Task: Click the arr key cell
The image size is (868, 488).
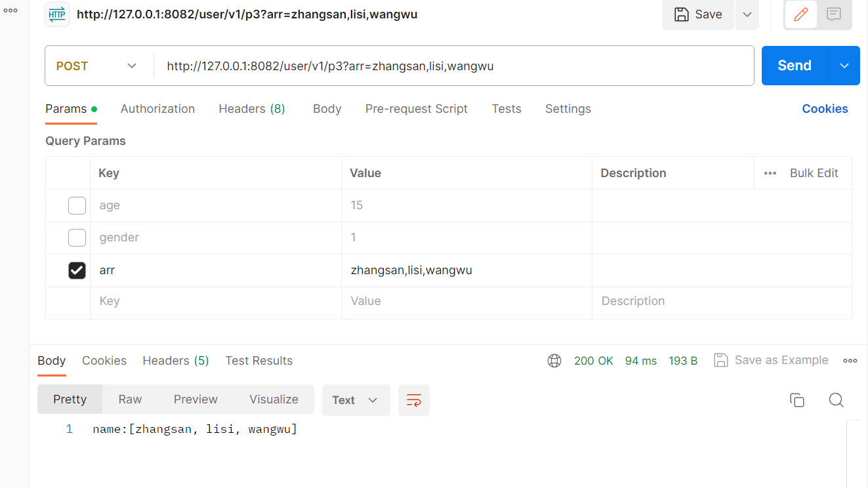Action: 216,270
